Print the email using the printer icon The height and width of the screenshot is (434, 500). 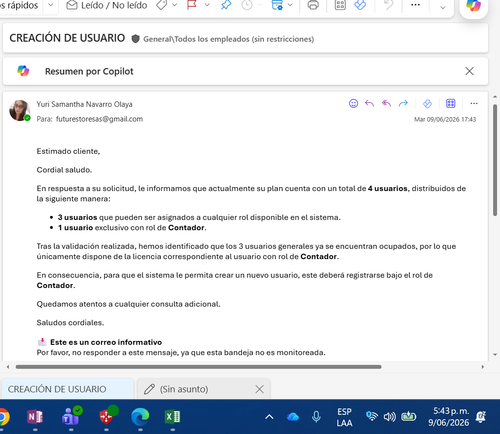tap(313, 5)
